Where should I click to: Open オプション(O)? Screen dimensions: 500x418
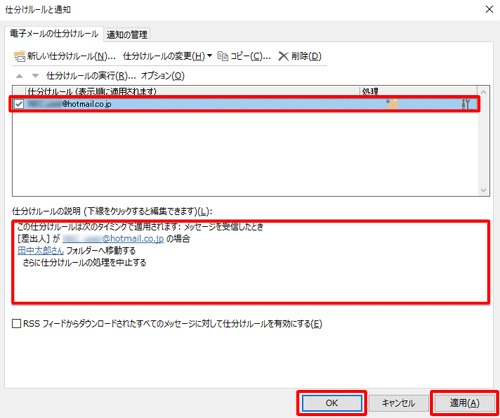[162, 76]
